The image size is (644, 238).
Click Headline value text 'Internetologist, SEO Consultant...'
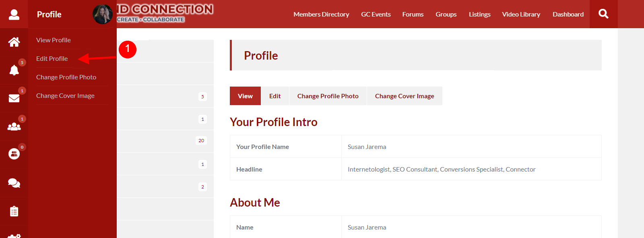click(442, 169)
